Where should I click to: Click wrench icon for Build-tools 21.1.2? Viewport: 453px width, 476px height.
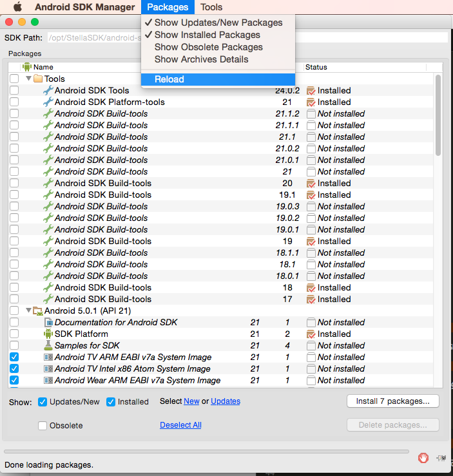click(x=48, y=113)
